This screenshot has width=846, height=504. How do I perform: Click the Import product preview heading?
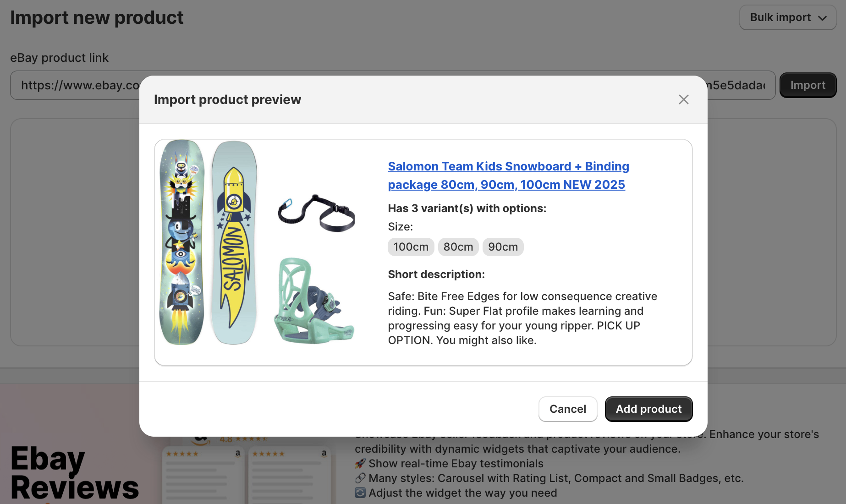(x=227, y=99)
